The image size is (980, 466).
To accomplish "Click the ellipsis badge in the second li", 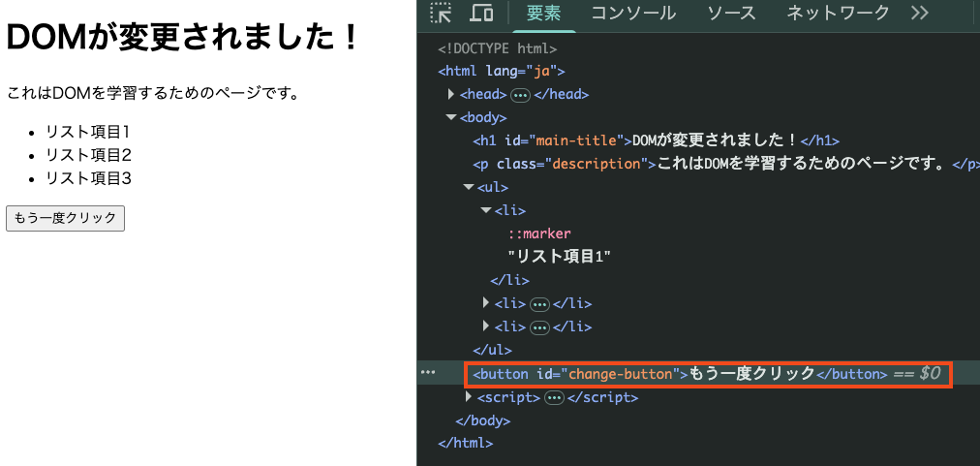I will [539, 303].
